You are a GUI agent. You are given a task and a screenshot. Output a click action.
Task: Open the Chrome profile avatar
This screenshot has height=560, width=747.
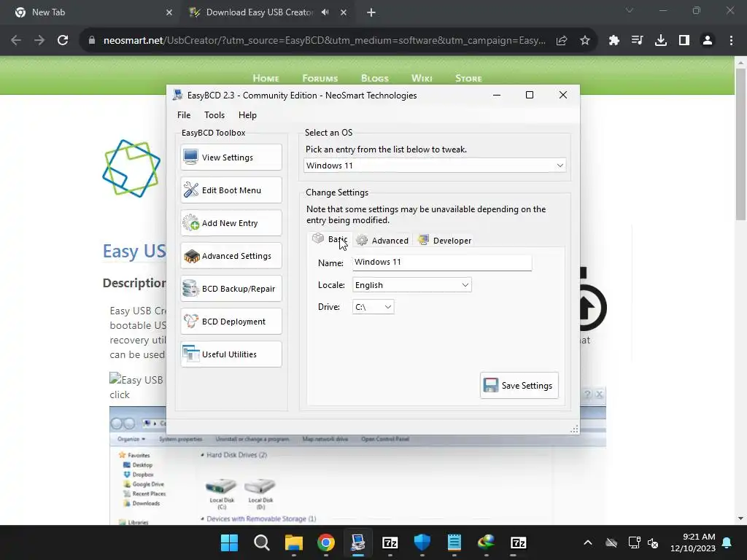(708, 41)
